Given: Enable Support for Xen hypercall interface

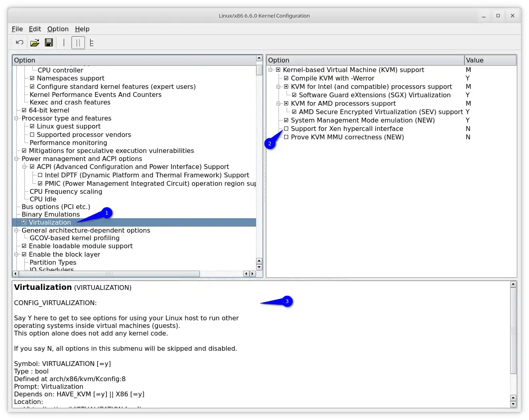Looking at the screenshot, I should [286, 129].
